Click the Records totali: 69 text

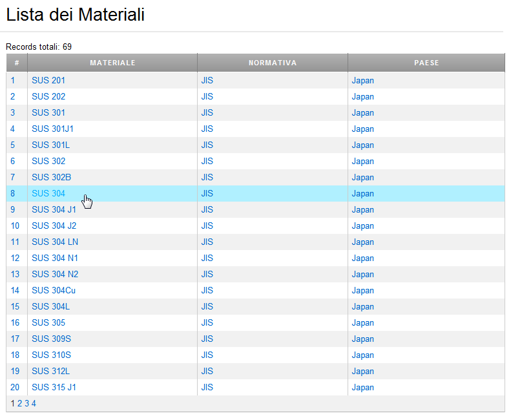39,47
